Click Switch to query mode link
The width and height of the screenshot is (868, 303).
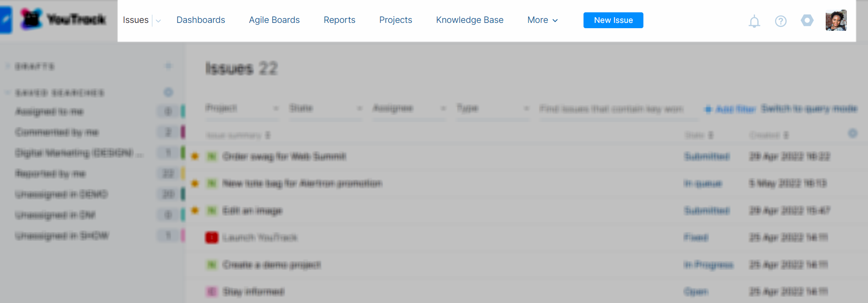coord(809,109)
